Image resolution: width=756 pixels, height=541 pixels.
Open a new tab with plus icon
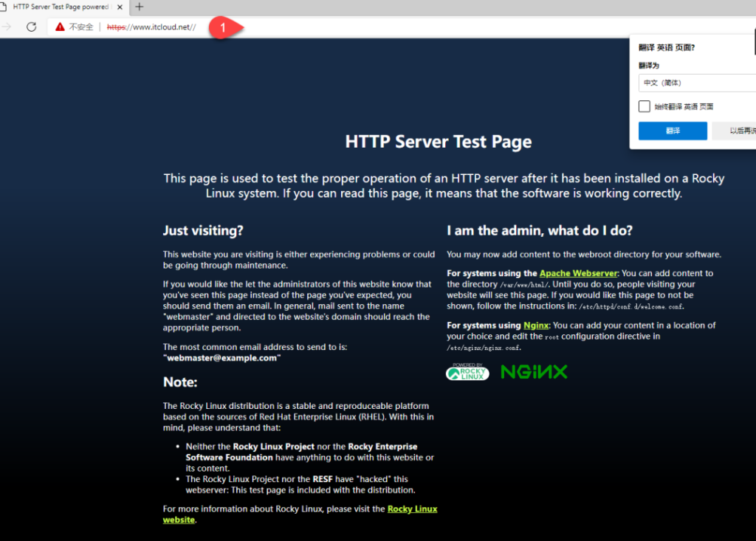pos(139,7)
